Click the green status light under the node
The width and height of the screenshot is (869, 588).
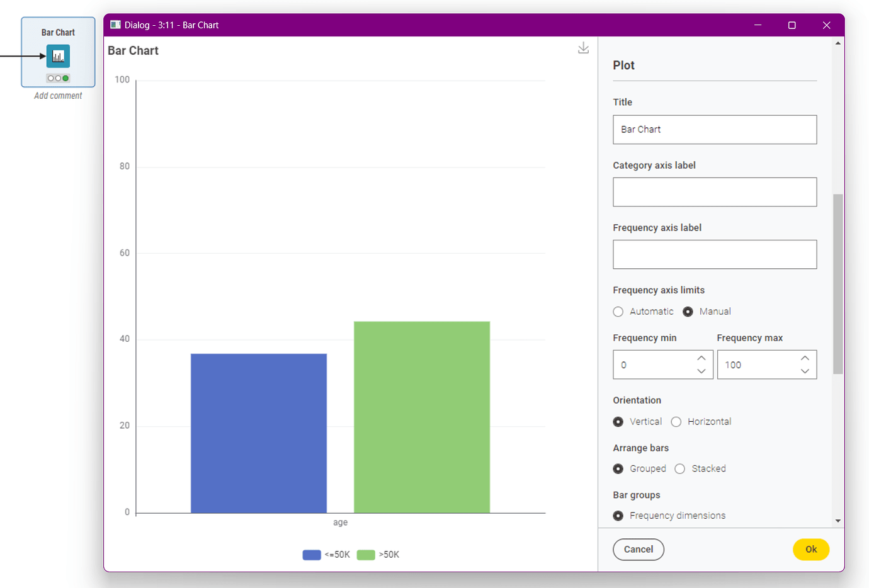(x=65, y=77)
